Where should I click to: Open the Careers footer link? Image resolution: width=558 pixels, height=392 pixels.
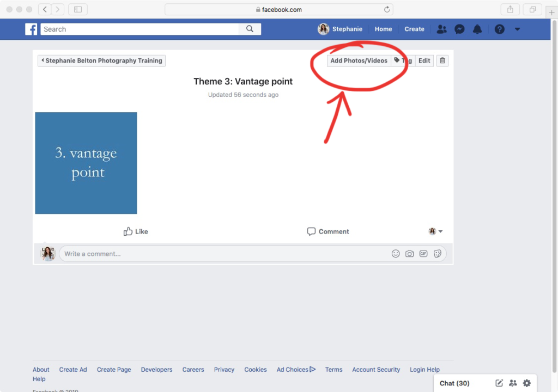click(x=193, y=370)
